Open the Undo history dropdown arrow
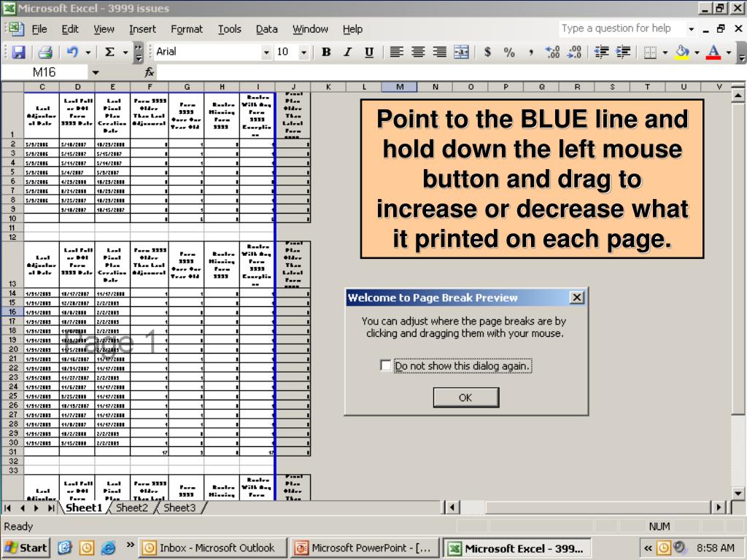The image size is (747, 560). tap(88, 52)
